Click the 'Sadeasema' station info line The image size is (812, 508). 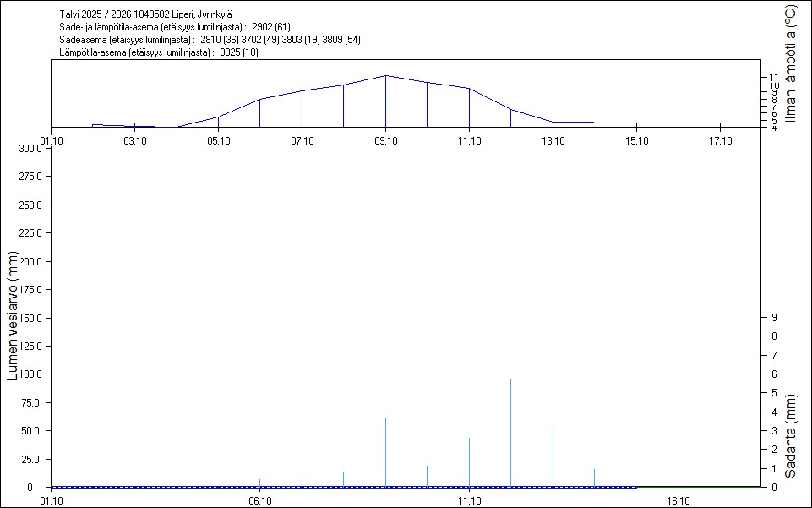[x=205, y=40]
